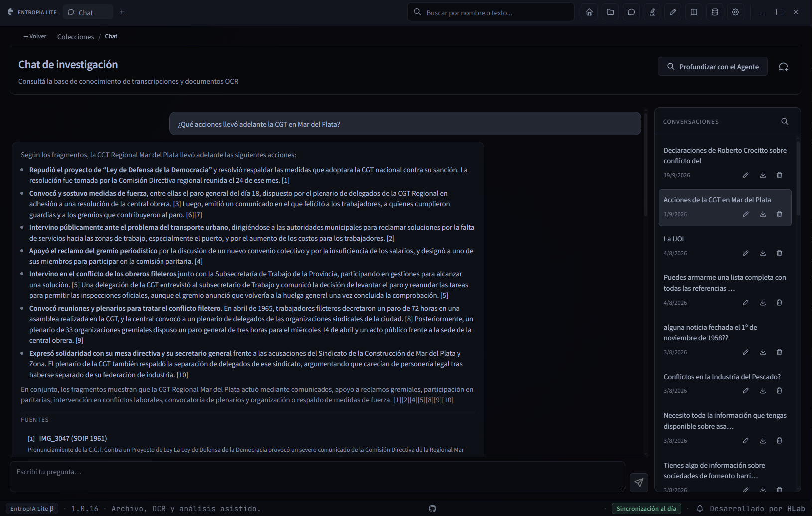
Task: Click the Volver back button
Action: pyautogui.click(x=34, y=36)
